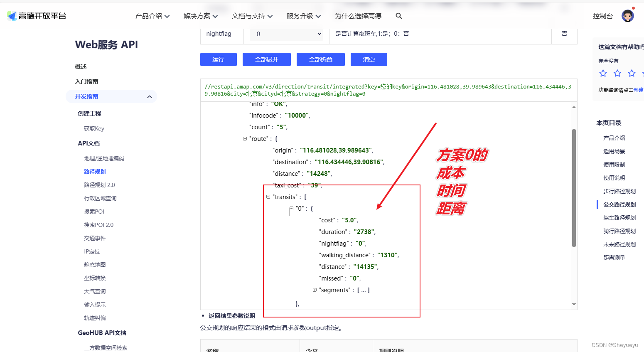Open 坐标转换 doc

(95, 278)
